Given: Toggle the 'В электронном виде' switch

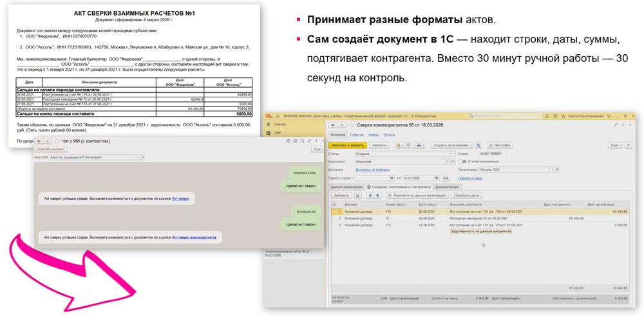Looking at the screenshot, I should [462, 162].
